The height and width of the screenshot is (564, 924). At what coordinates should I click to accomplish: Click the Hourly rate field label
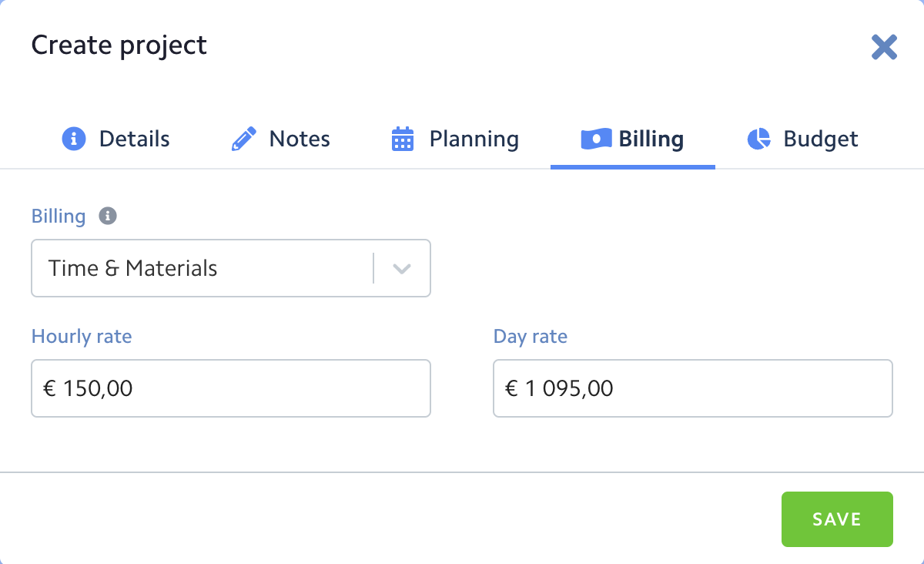point(82,337)
